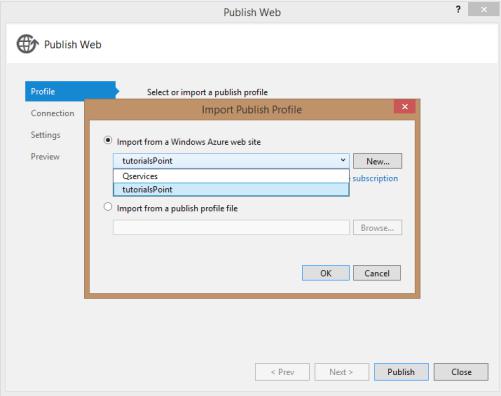Switch to the Profile tab
The width and height of the screenshot is (501, 396).
71,91
